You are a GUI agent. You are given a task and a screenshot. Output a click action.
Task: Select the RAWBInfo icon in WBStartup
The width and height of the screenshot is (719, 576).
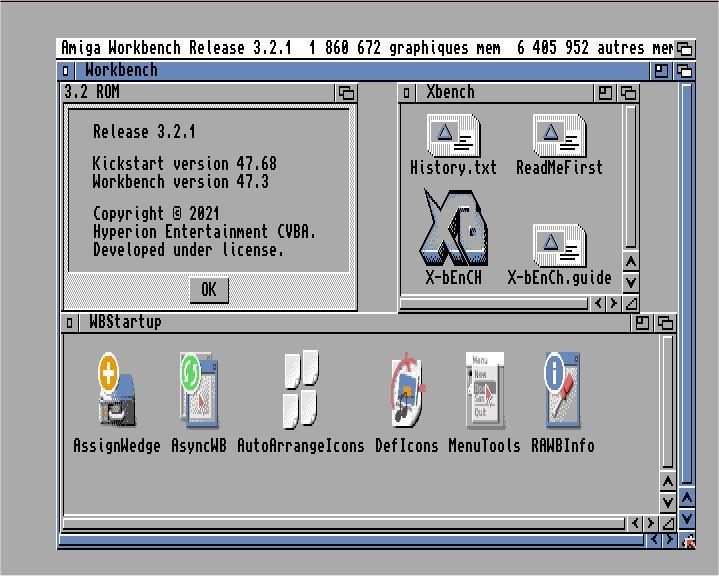click(x=563, y=390)
